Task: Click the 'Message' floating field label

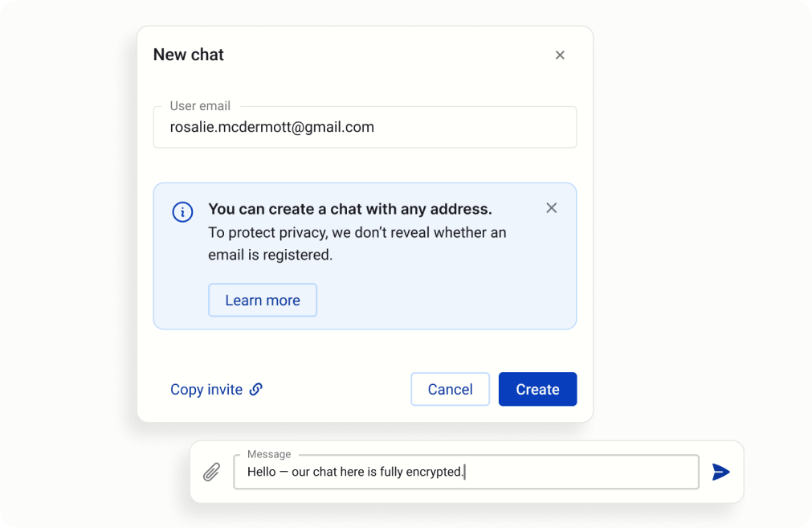Action: tap(269, 454)
